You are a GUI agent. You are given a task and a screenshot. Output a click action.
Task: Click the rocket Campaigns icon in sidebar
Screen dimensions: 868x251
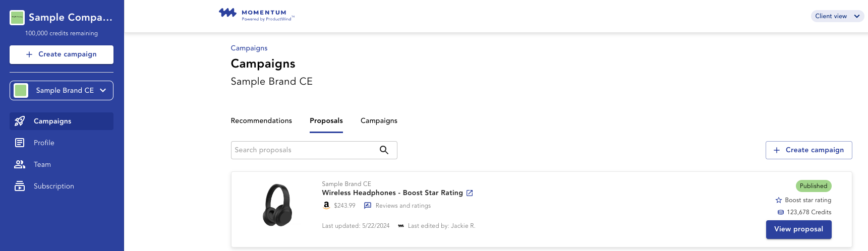pos(20,121)
